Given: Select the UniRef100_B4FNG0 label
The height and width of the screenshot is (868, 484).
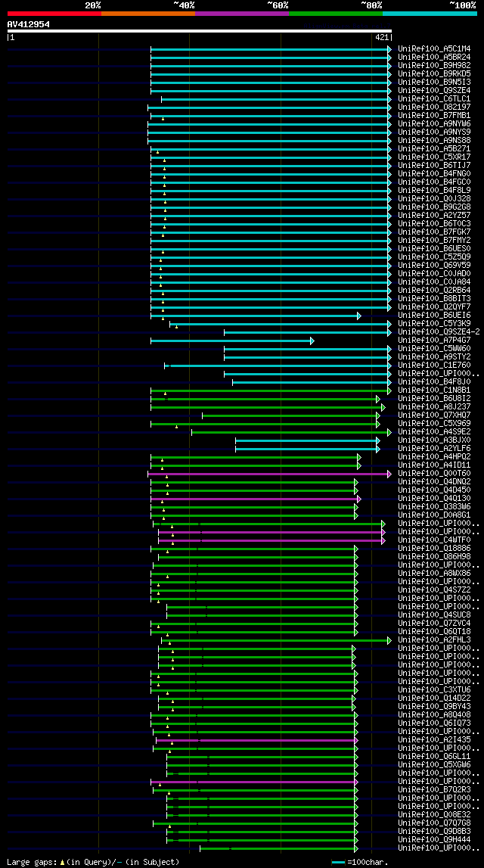Looking at the screenshot, I should coord(434,173).
